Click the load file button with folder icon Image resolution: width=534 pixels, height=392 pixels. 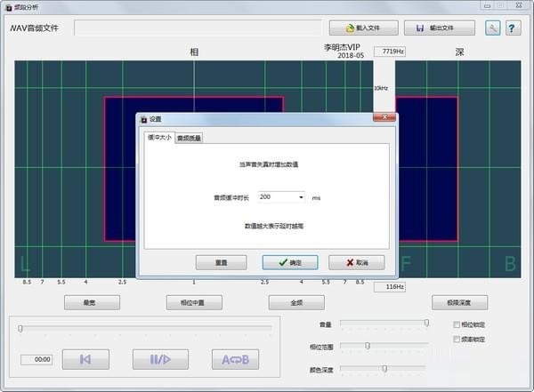pyautogui.click(x=363, y=28)
